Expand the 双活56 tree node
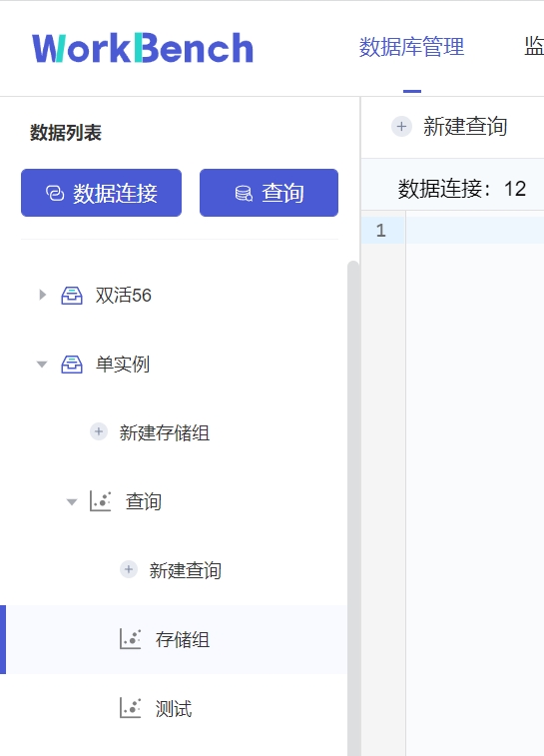Image resolution: width=544 pixels, height=756 pixels. 42,295
